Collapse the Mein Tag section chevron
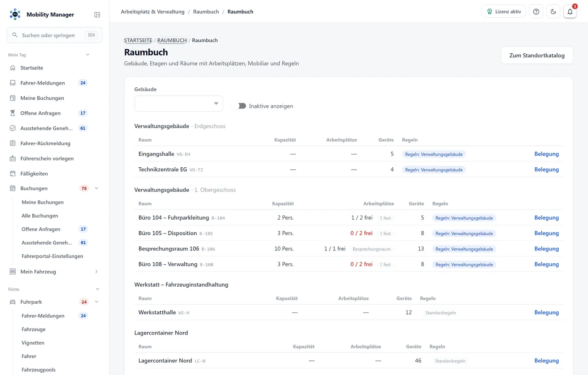The image size is (588, 375). click(88, 55)
